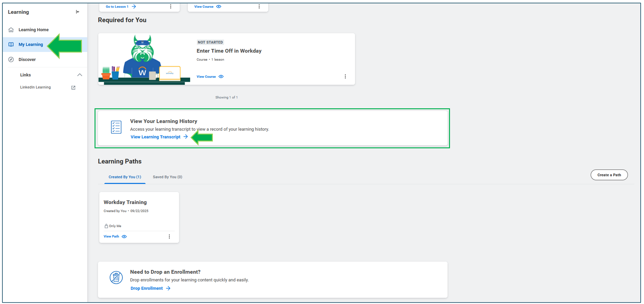Open more options on Workday Training card

tap(169, 237)
